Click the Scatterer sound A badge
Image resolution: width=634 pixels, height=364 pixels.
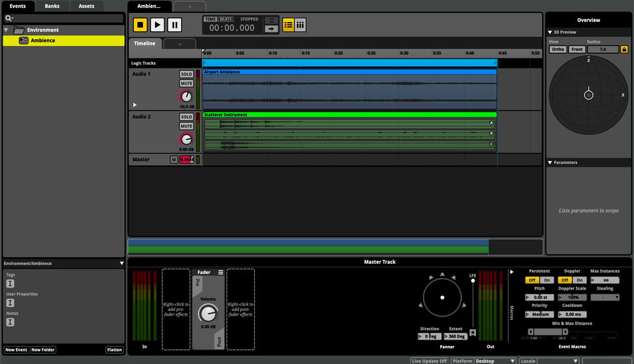click(x=492, y=123)
